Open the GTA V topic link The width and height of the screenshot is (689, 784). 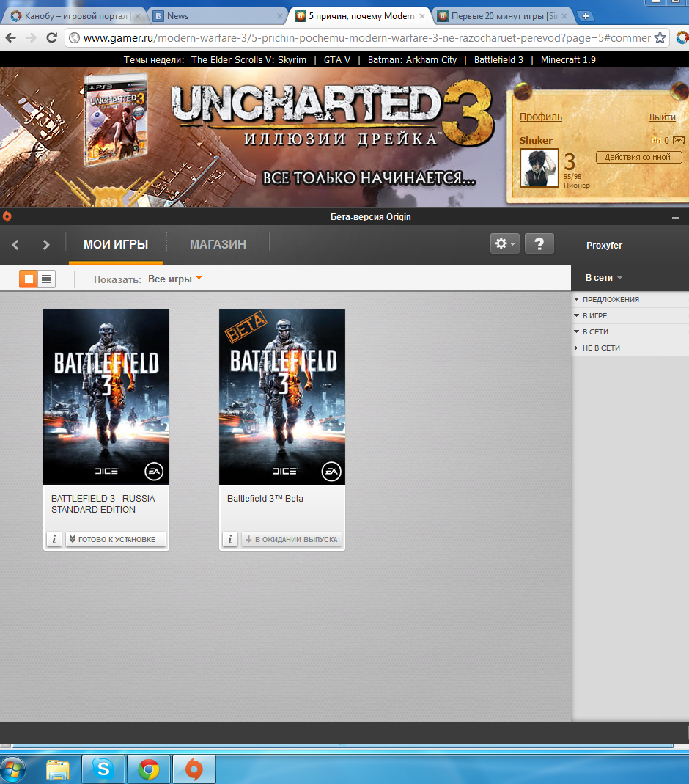click(x=337, y=60)
